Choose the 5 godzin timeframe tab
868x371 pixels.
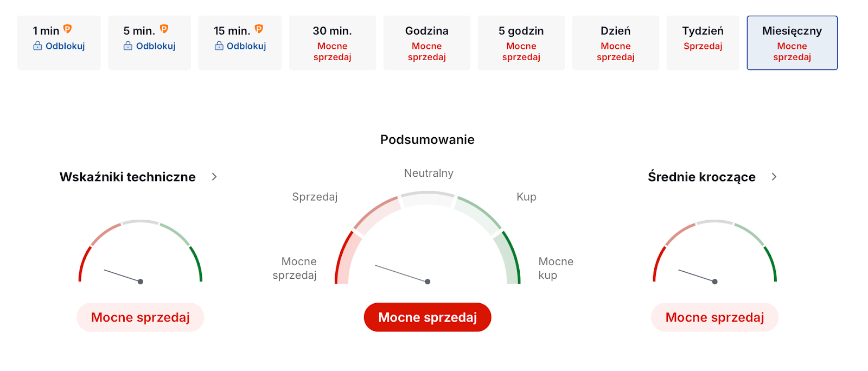coord(521,43)
